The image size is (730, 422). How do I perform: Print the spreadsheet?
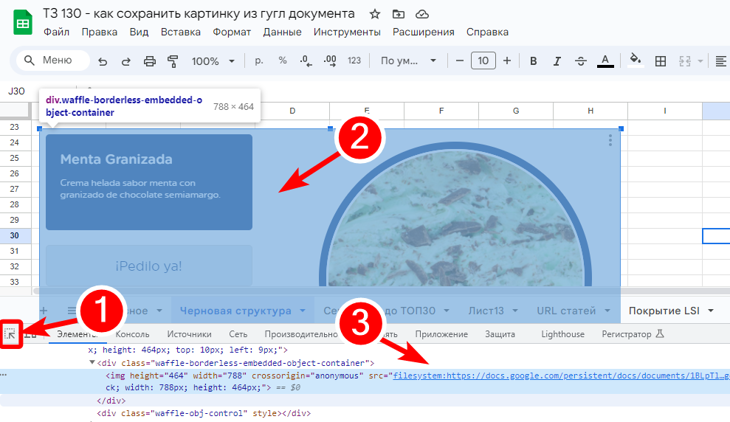click(149, 61)
